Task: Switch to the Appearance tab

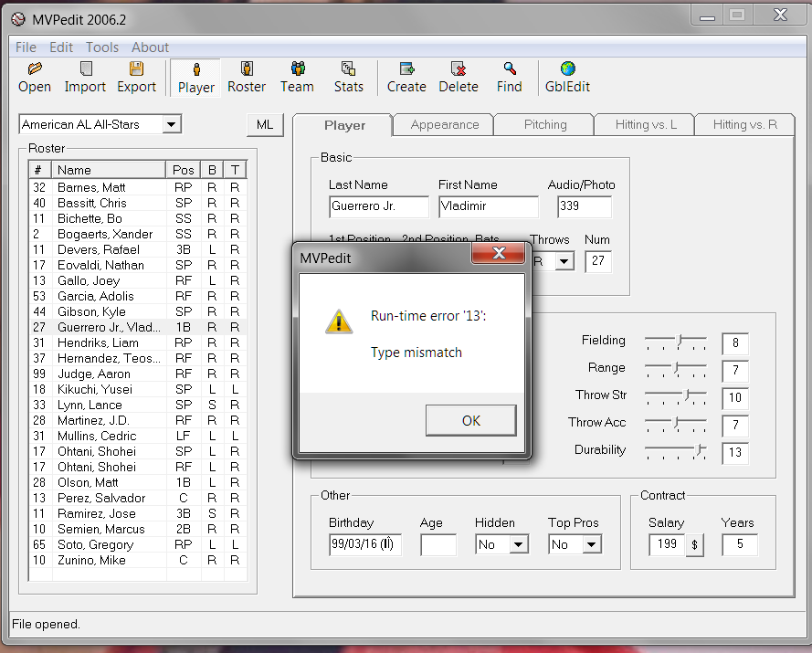Action: click(x=444, y=125)
